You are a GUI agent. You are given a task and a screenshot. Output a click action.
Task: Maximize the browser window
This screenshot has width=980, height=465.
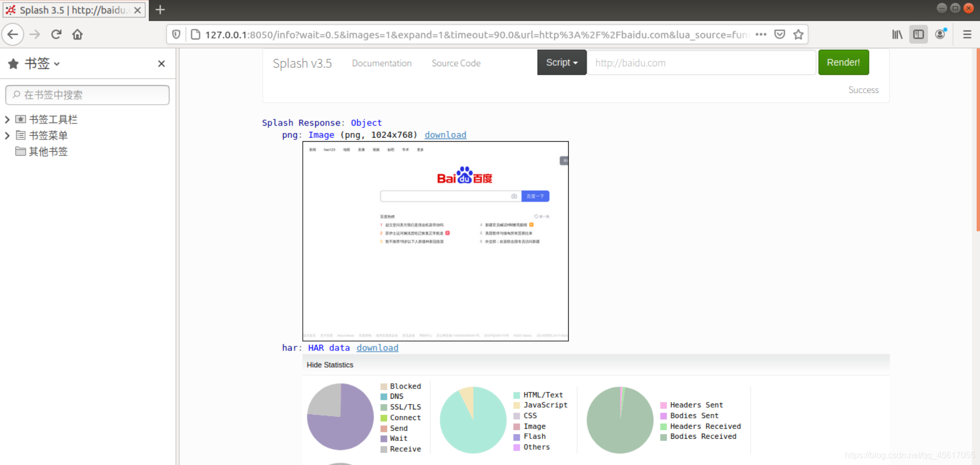(x=955, y=8)
